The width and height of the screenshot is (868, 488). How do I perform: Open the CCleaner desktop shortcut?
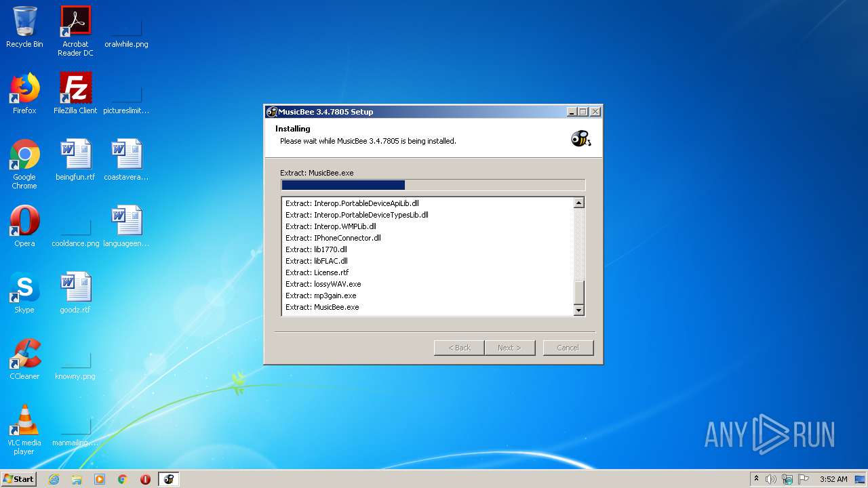click(24, 359)
